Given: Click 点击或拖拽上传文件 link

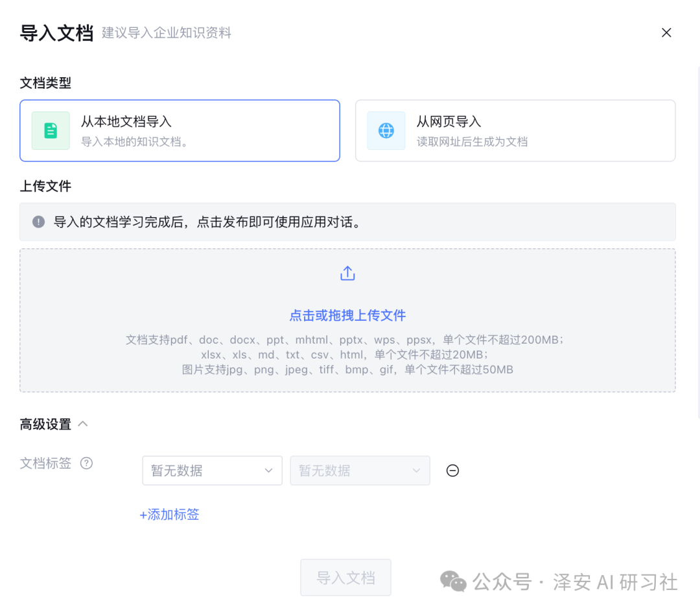Looking at the screenshot, I should tap(347, 316).
